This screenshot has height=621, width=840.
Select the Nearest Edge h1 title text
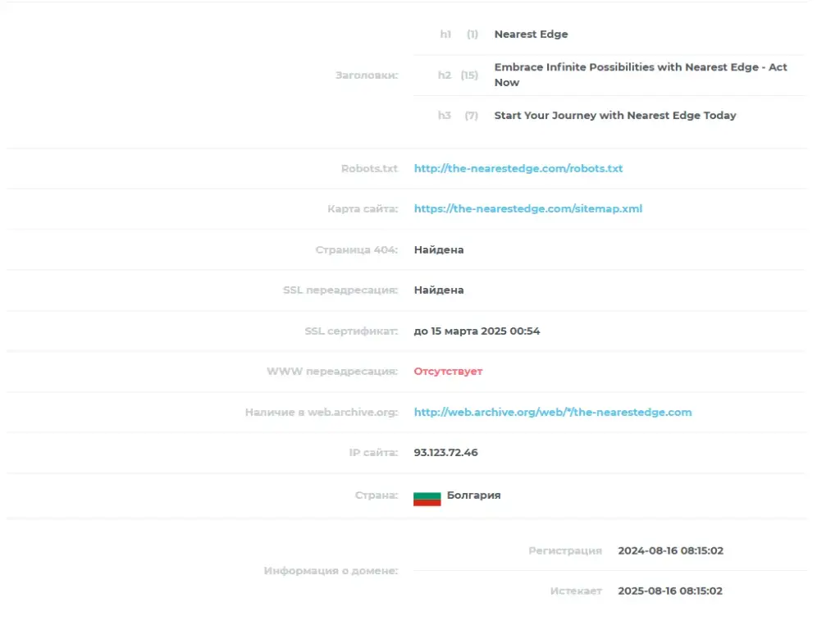531,34
